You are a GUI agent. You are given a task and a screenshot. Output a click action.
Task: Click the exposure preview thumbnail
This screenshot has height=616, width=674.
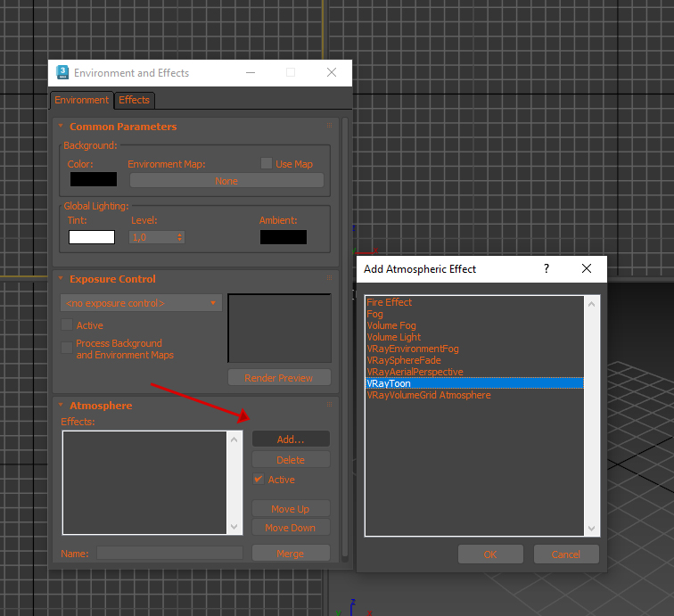click(x=279, y=328)
